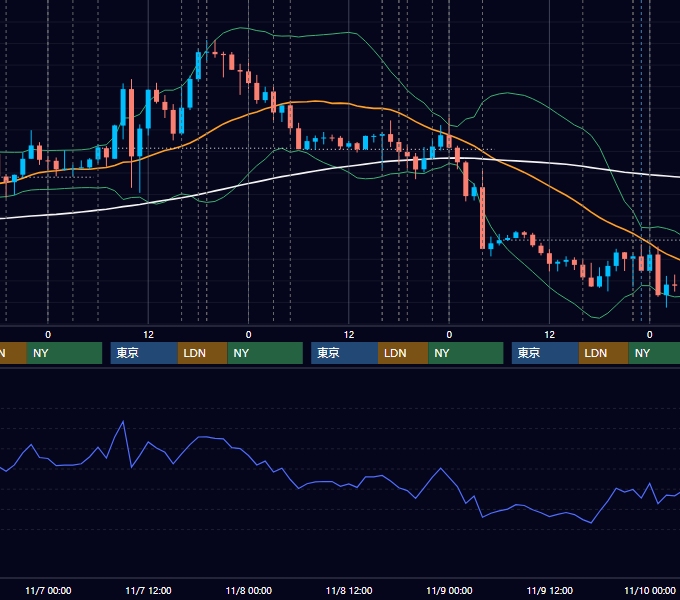Screen dimensions: 680x600
Task: Click the hour label 0 above 11/7 00:00
Action: pos(48,335)
